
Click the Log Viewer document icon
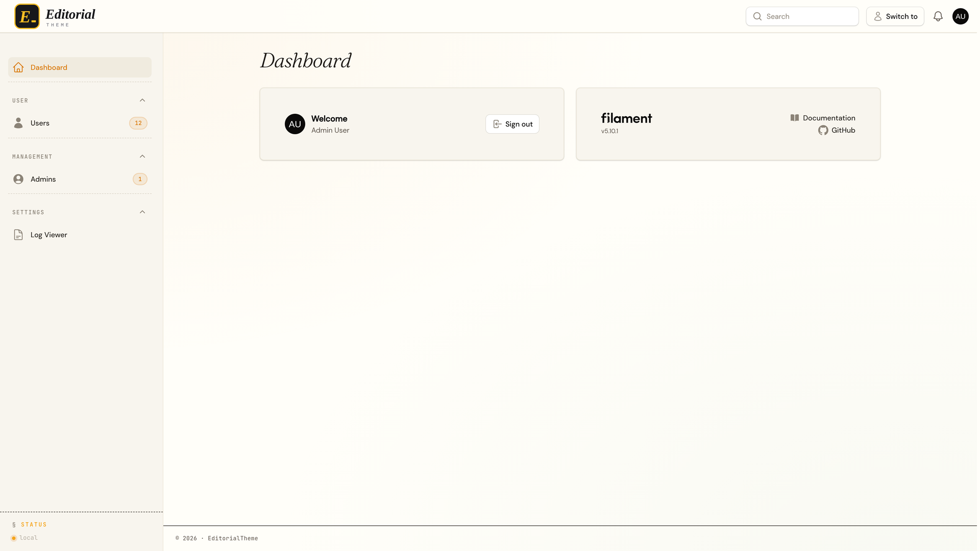pyautogui.click(x=18, y=235)
